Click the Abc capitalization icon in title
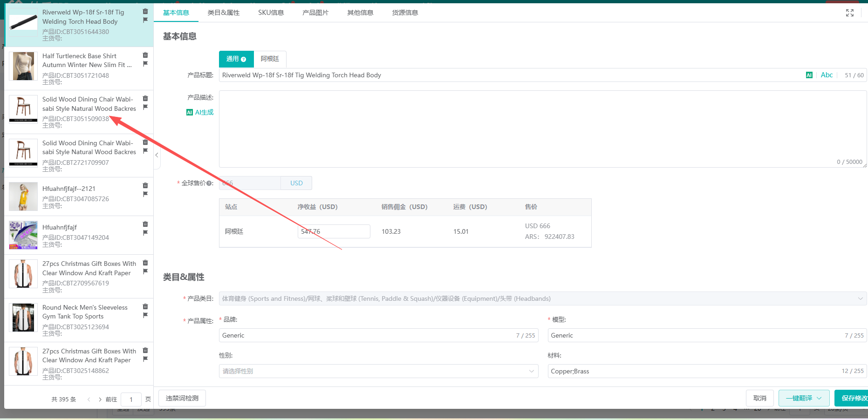This screenshot has height=420, width=868. (827, 75)
